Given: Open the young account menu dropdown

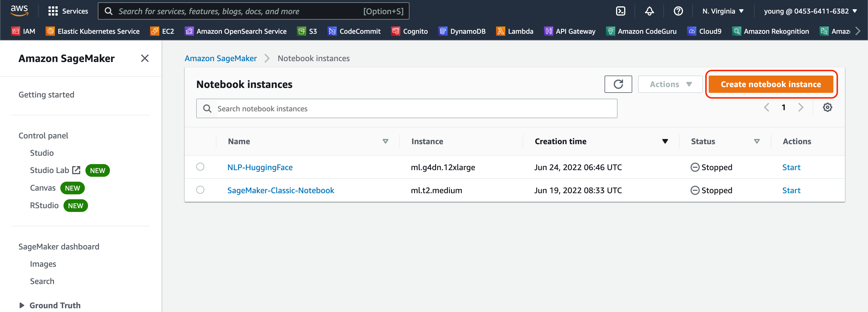Looking at the screenshot, I should (x=810, y=11).
